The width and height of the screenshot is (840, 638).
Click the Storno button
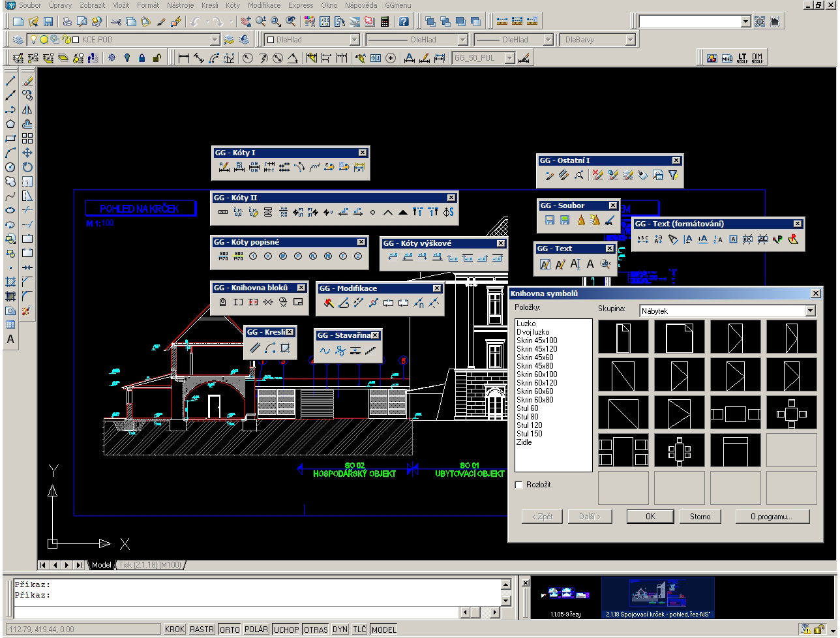tap(700, 516)
